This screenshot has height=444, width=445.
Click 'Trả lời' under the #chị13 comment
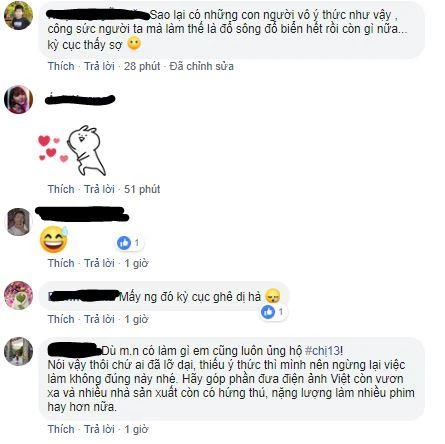(99, 429)
